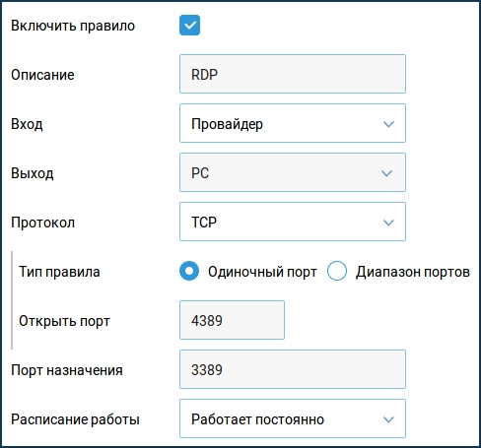The height and width of the screenshot is (448, 481).
Task: Click the Расписание работы label
Action: [x=76, y=419]
